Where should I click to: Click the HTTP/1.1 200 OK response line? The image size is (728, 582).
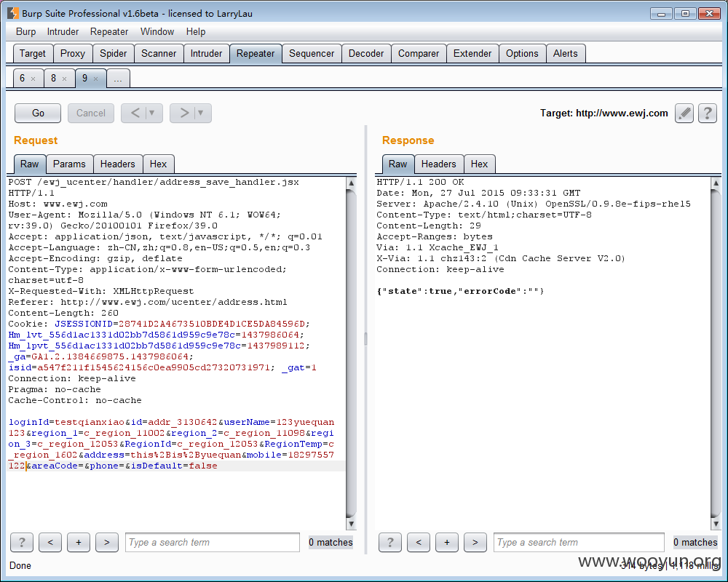420,182
